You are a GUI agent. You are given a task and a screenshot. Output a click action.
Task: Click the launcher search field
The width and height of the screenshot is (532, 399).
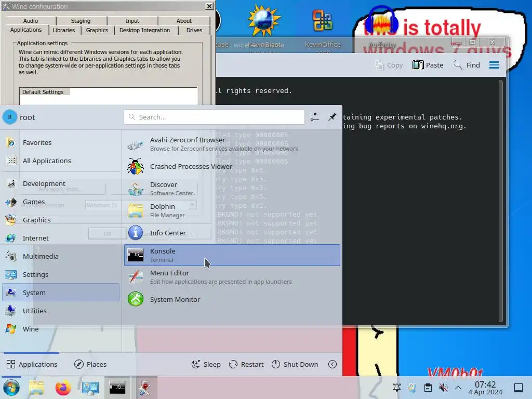click(214, 117)
